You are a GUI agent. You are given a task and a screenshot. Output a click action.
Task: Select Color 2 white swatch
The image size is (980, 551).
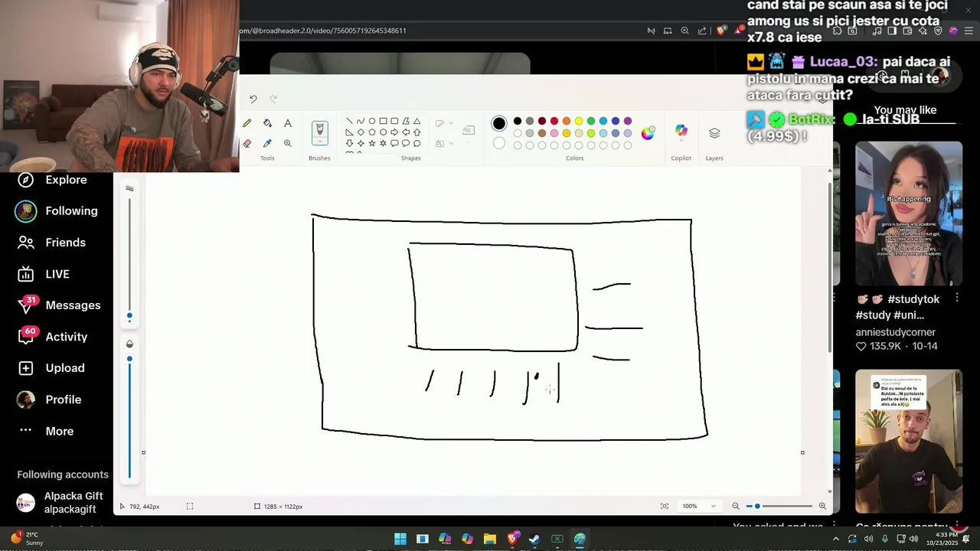[499, 143]
